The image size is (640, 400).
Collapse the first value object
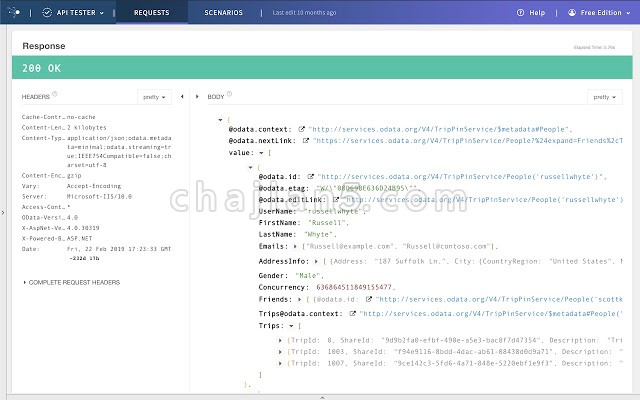click(251, 167)
